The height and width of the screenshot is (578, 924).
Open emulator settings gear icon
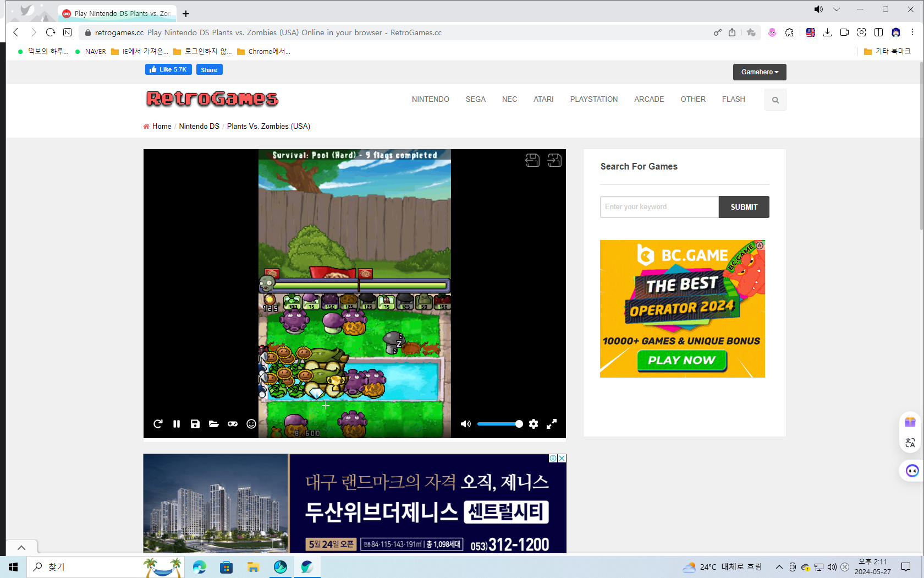(533, 424)
